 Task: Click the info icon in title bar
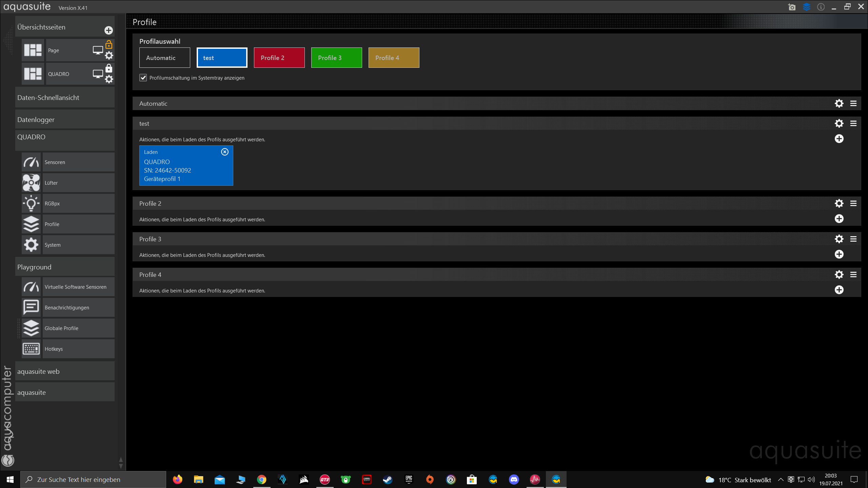tap(821, 7)
